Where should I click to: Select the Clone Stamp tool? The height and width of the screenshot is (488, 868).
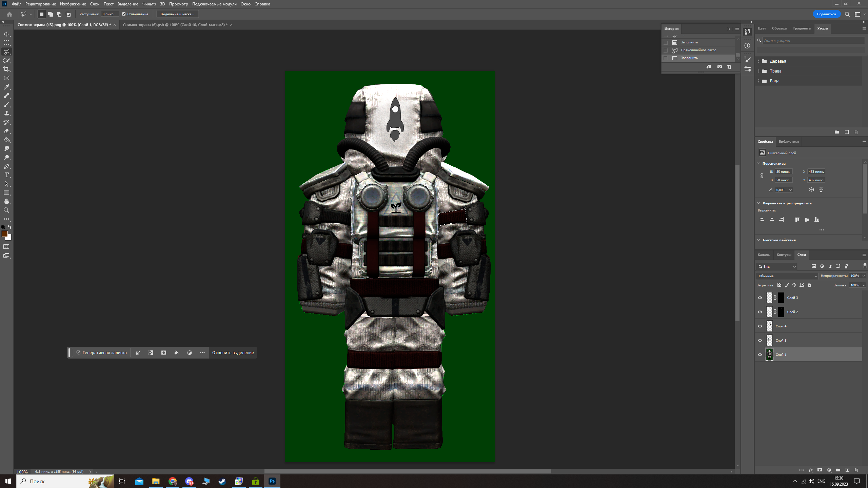point(6,113)
